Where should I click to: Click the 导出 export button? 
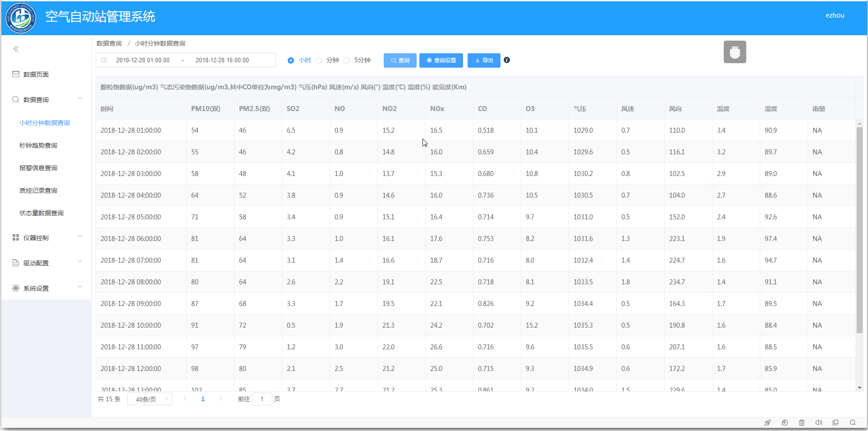(484, 60)
